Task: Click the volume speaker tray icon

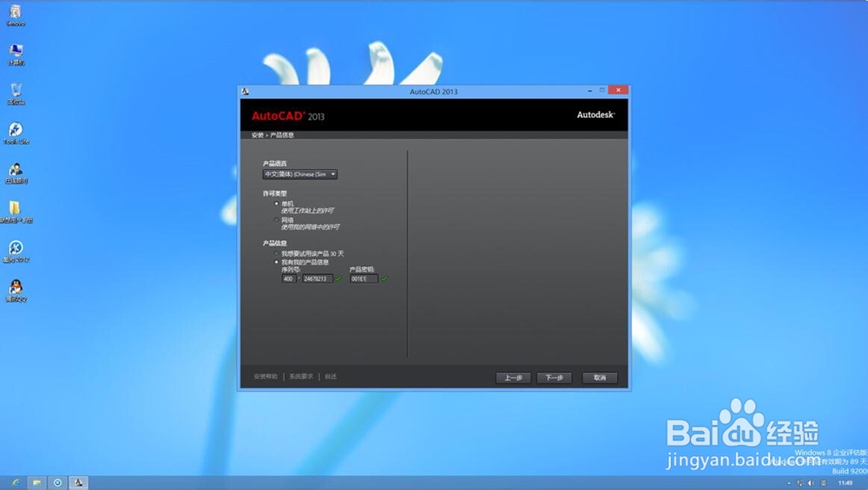Action: tap(812, 483)
